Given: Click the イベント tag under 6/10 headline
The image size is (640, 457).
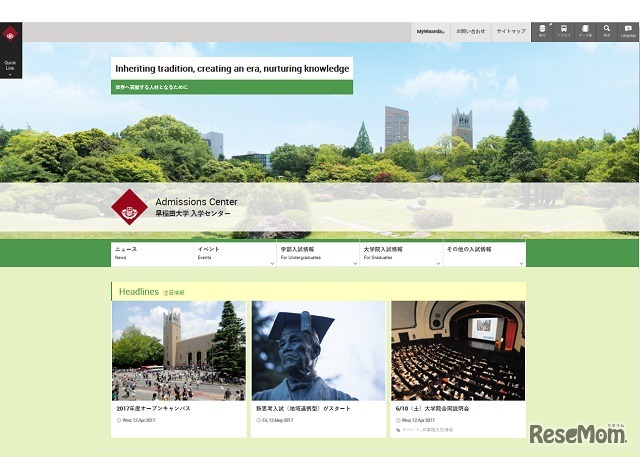Looking at the screenshot, I should (411, 430).
